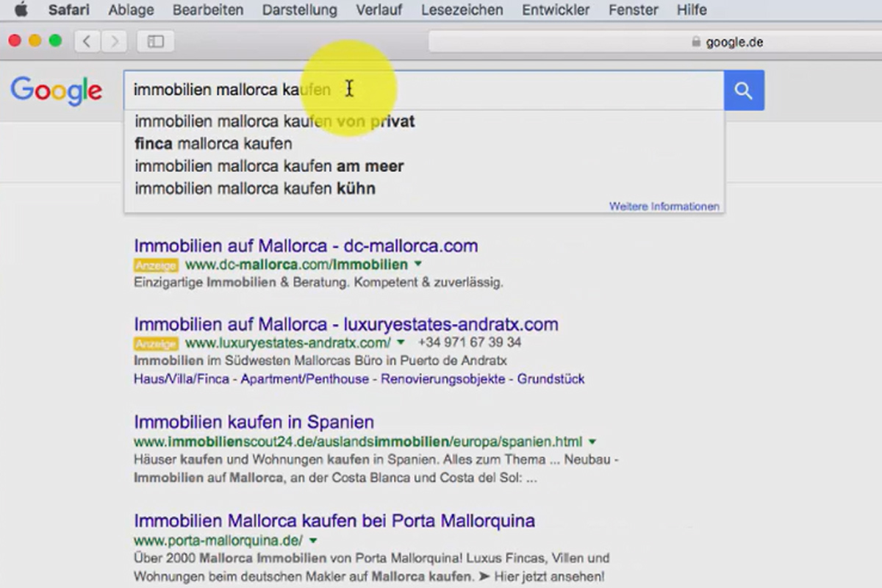Viewport: 882px width, 588px height.
Task: Expand dropdown arrow next to immobilienscout24.de URL
Action: 592,442
